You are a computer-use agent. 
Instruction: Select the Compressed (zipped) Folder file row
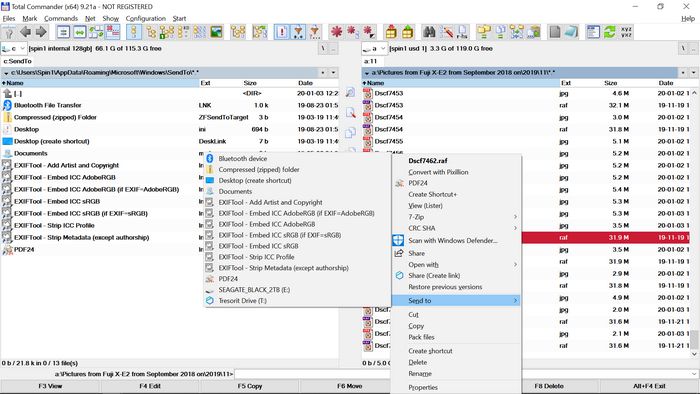pyautogui.click(x=170, y=117)
